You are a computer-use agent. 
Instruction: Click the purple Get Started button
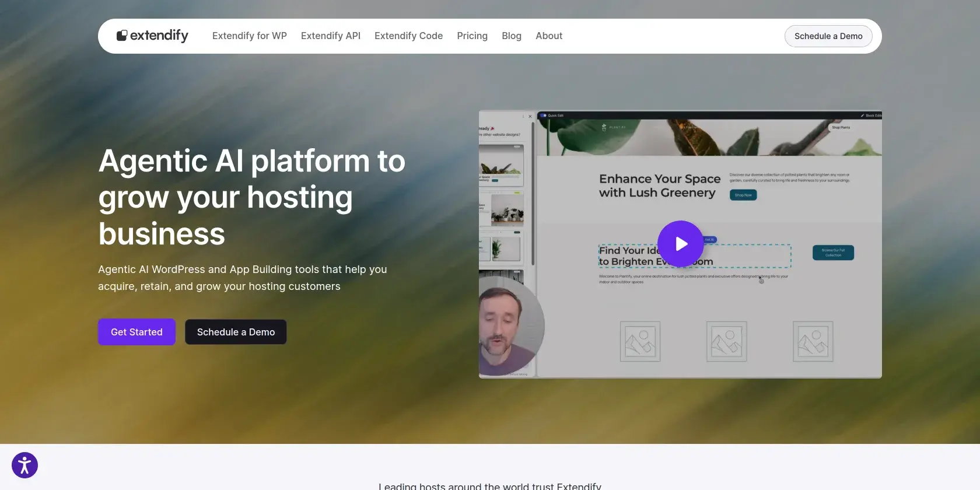pyautogui.click(x=136, y=332)
